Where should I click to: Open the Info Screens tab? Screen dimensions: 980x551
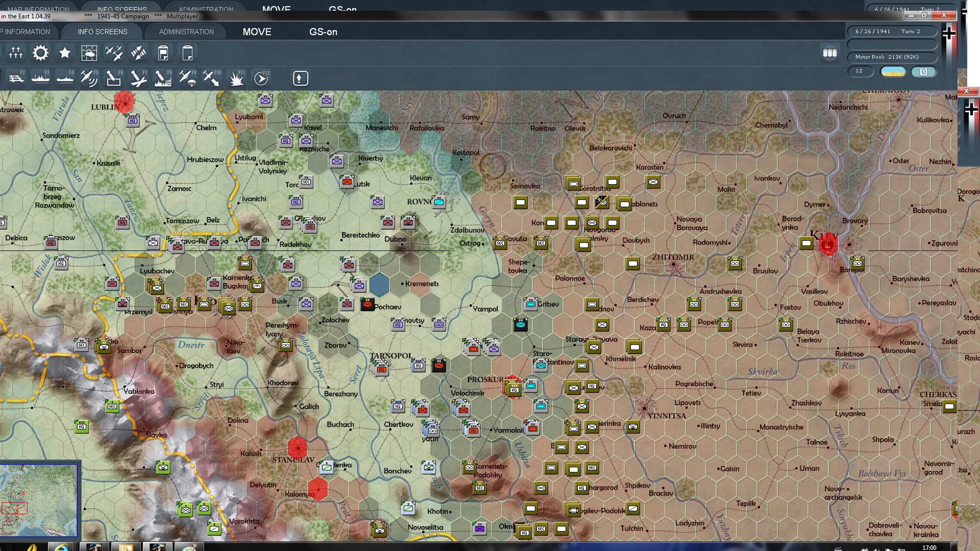(103, 32)
